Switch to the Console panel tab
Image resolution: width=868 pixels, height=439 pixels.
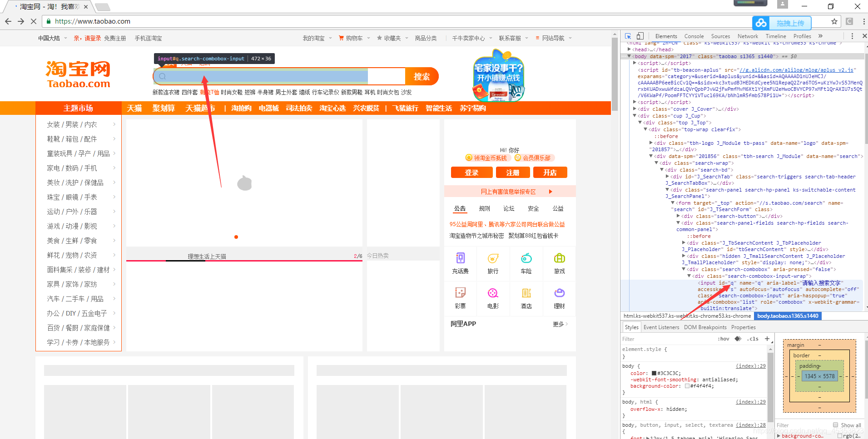click(694, 36)
